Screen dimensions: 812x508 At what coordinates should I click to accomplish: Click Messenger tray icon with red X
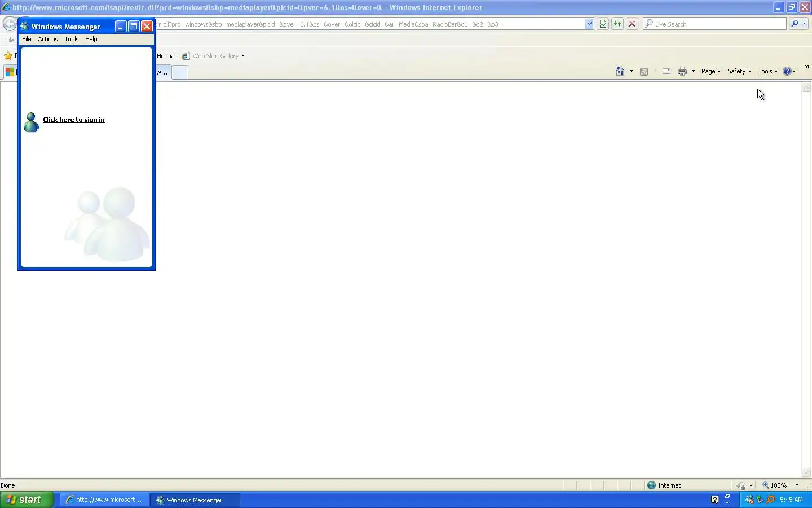click(749, 500)
